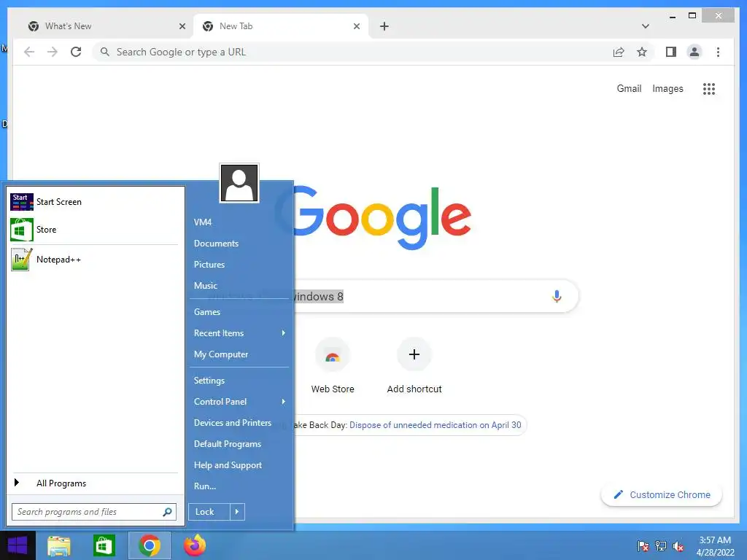Open the Dispose of unneeded medication link
The height and width of the screenshot is (560, 747).
(435, 425)
